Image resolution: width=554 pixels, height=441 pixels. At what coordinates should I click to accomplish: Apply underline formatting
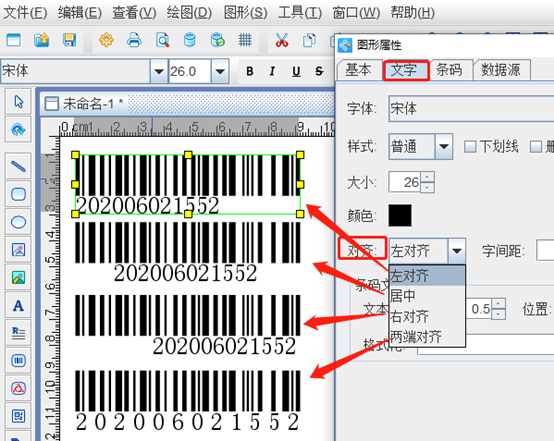tap(296, 71)
